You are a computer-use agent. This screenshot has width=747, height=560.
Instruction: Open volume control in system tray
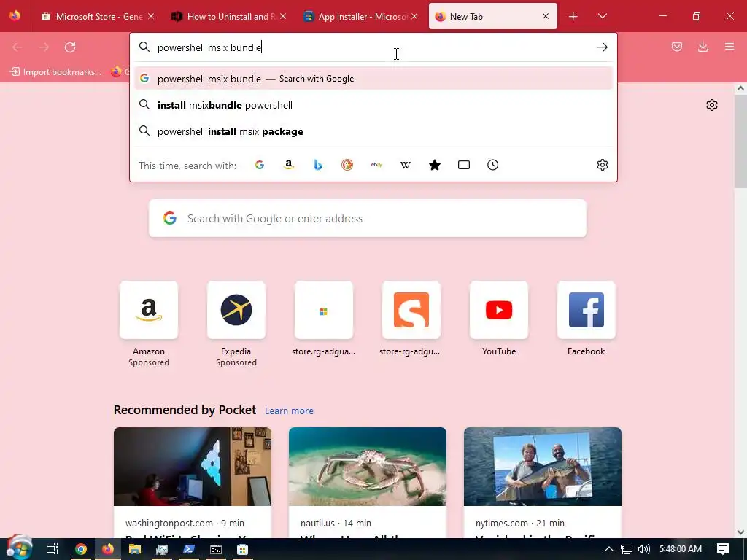coord(643,549)
